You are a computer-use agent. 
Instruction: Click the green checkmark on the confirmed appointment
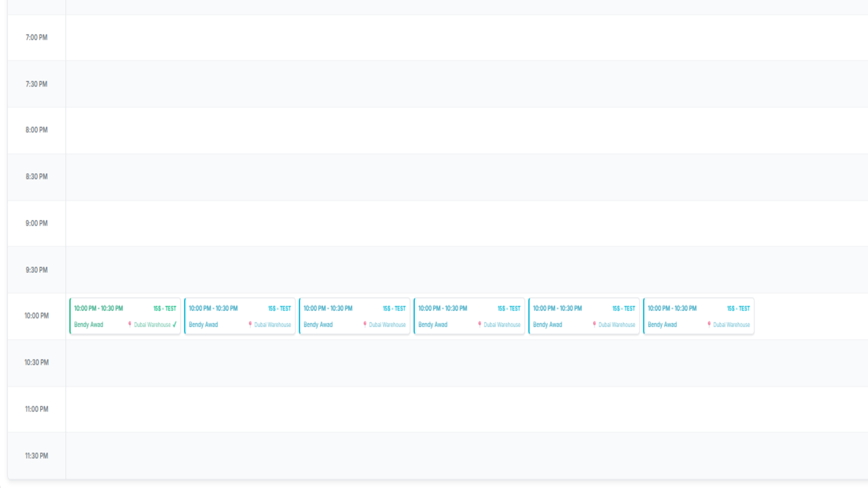tap(174, 325)
